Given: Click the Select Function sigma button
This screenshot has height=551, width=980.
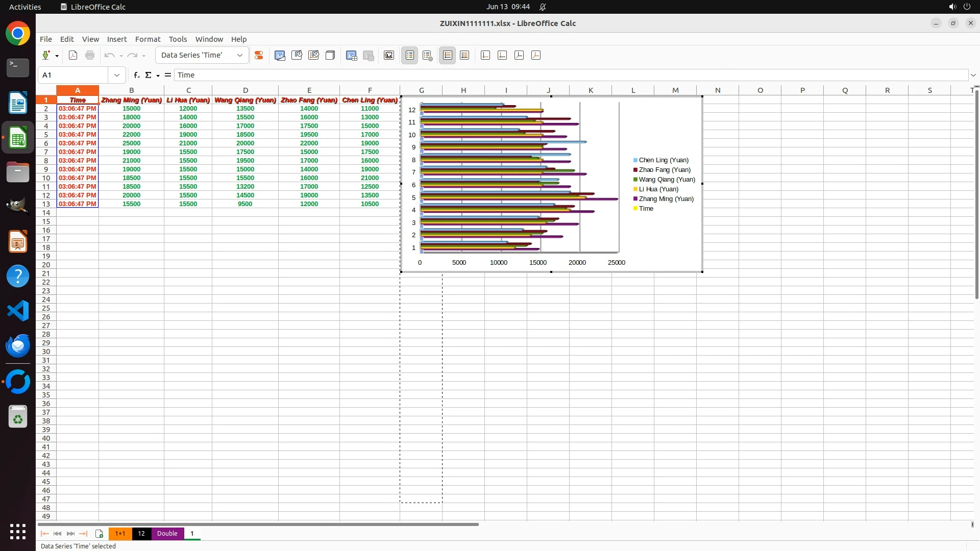Looking at the screenshot, I should (x=148, y=75).
